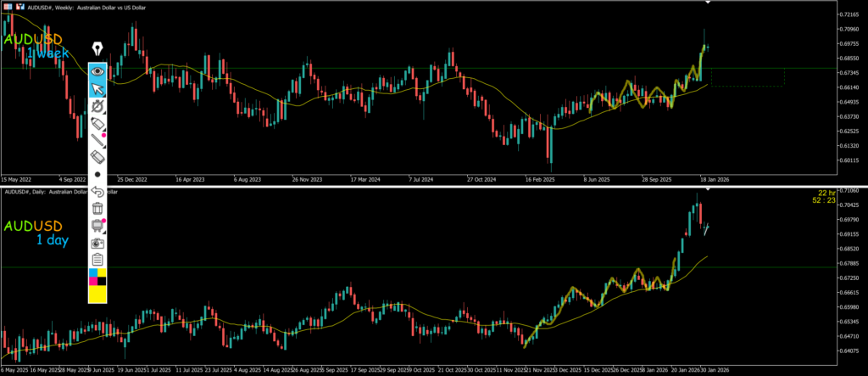The height and width of the screenshot is (376, 868).
Task: Select the highlighter marker tool
Action: click(98, 124)
